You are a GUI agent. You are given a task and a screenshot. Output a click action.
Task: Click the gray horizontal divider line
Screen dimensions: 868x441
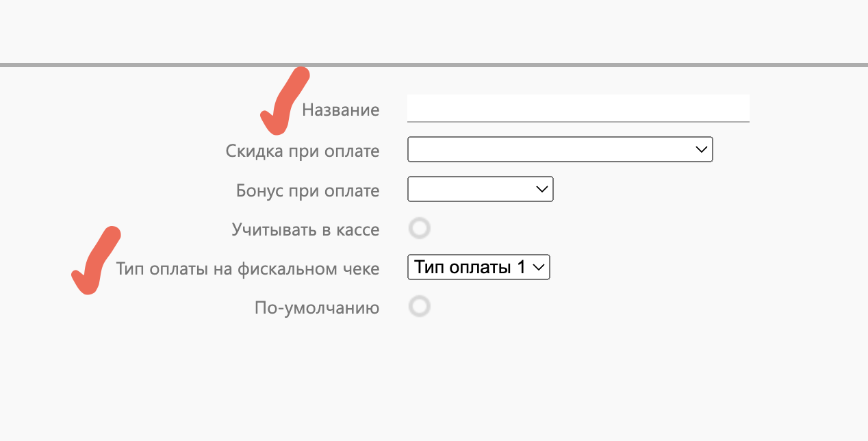coord(434,65)
